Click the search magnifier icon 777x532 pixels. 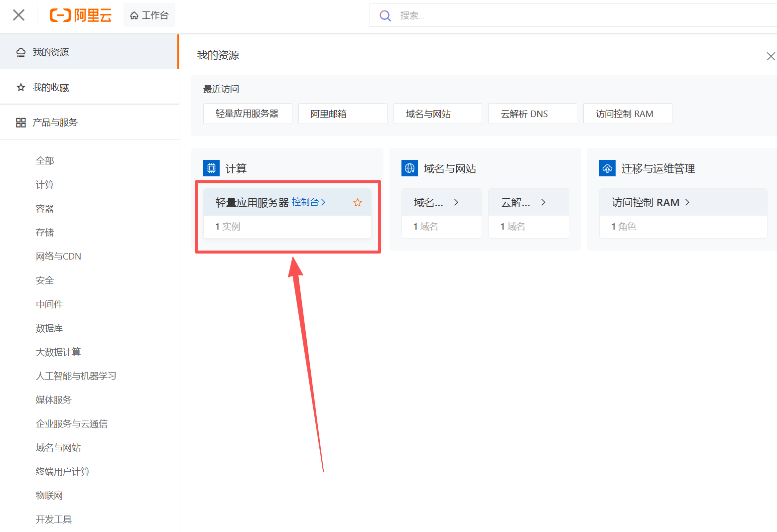click(x=385, y=15)
